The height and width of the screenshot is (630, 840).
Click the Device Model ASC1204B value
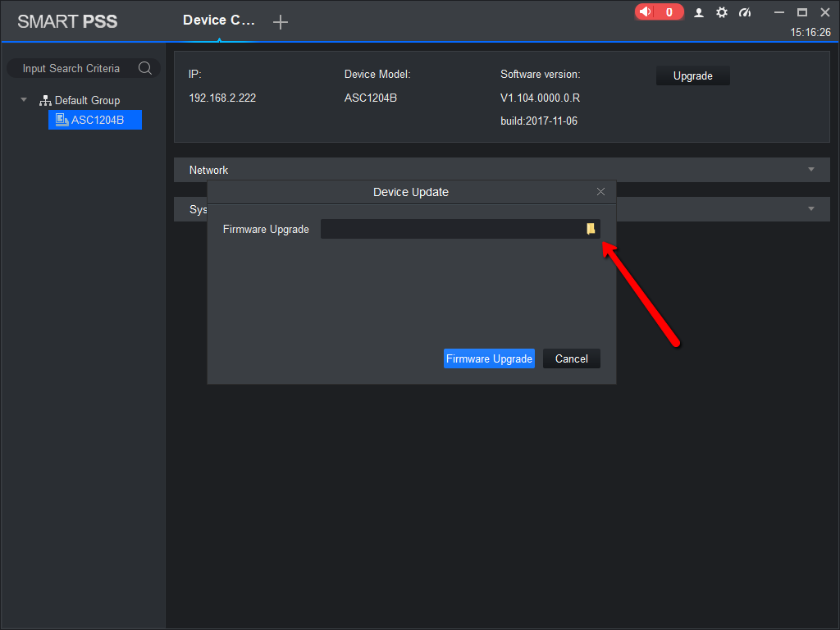pyautogui.click(x=371, y=98)
